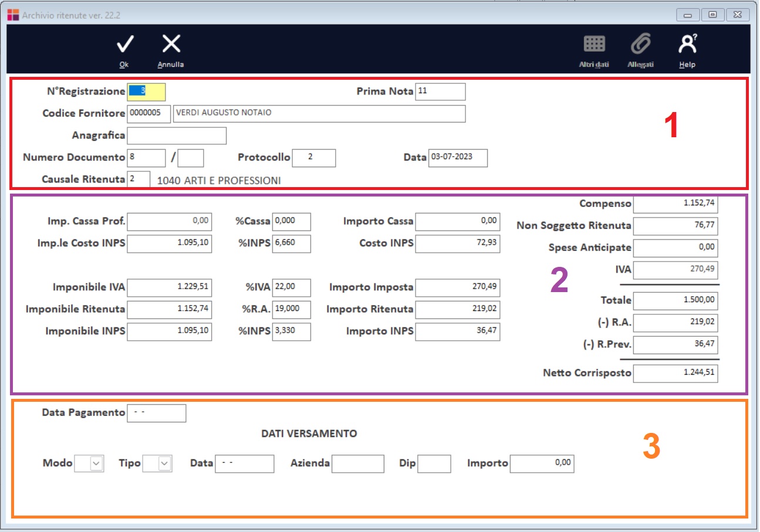Click the Prima Nota field
The width and height of the screenshot is (760, 532).
click(x=440, y=92)
